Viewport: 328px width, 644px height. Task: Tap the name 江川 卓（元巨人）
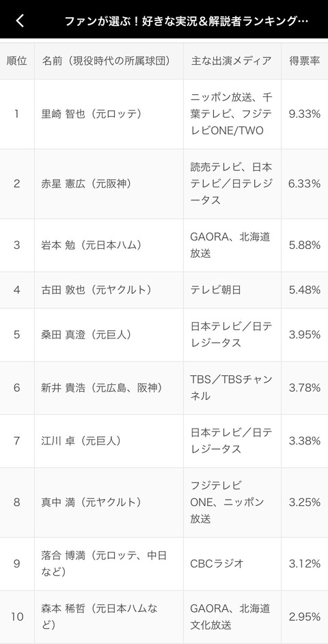(82, 441)
